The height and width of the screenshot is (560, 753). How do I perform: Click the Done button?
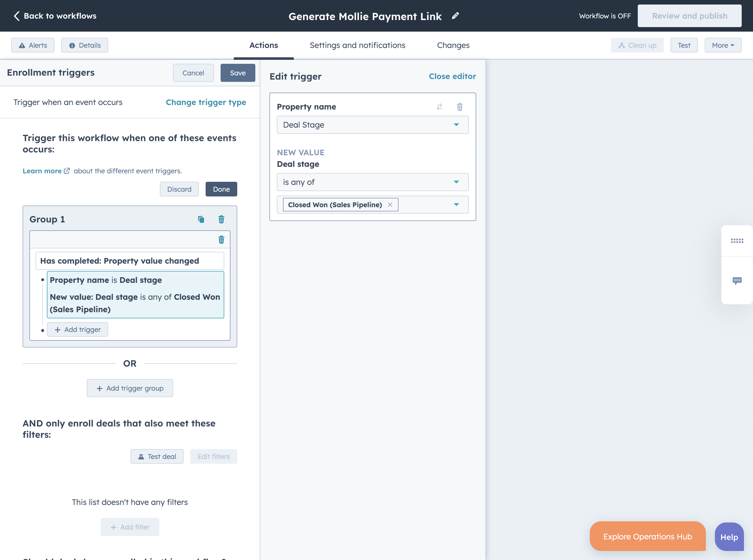click(221, 189)
